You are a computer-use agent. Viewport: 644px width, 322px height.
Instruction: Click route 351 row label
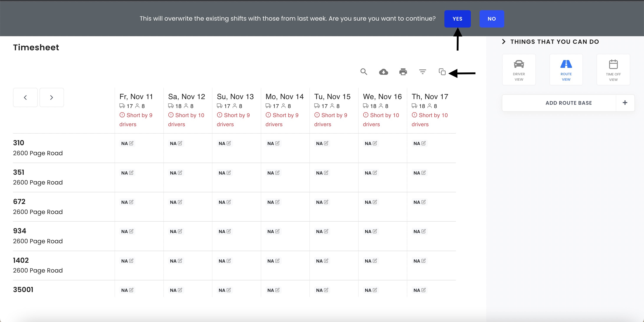pyautogui.click(x=19, y=172)
